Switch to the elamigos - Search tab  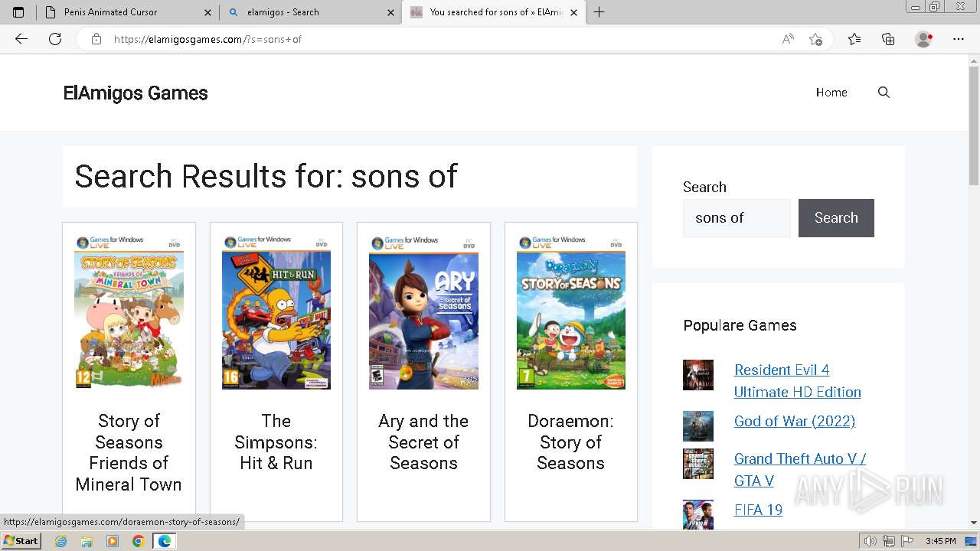tap(310, 12)
